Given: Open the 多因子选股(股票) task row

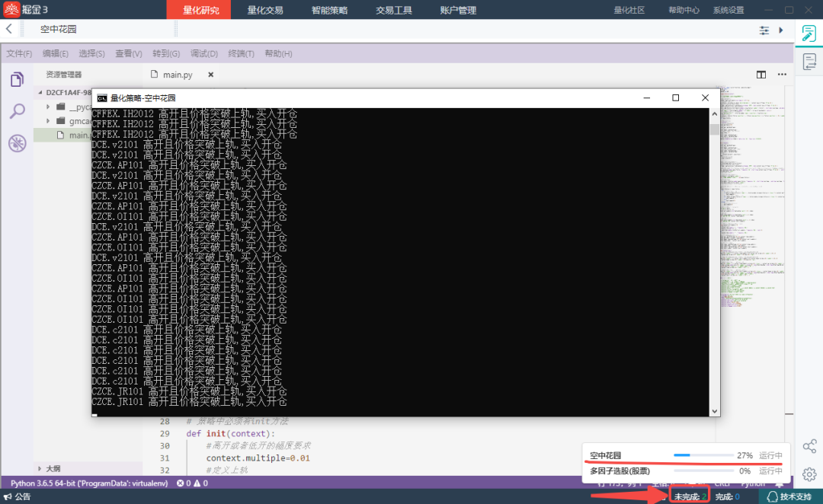Looking at the screenshot, I should pyautogui.click(x=685, y=471).
